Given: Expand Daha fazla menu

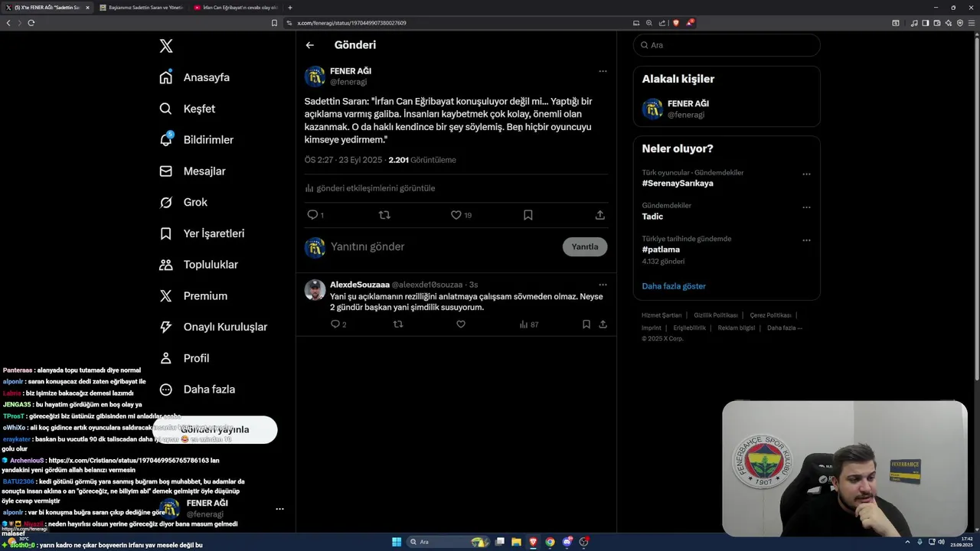Looking at the screenshot, I should click(197, 390).
